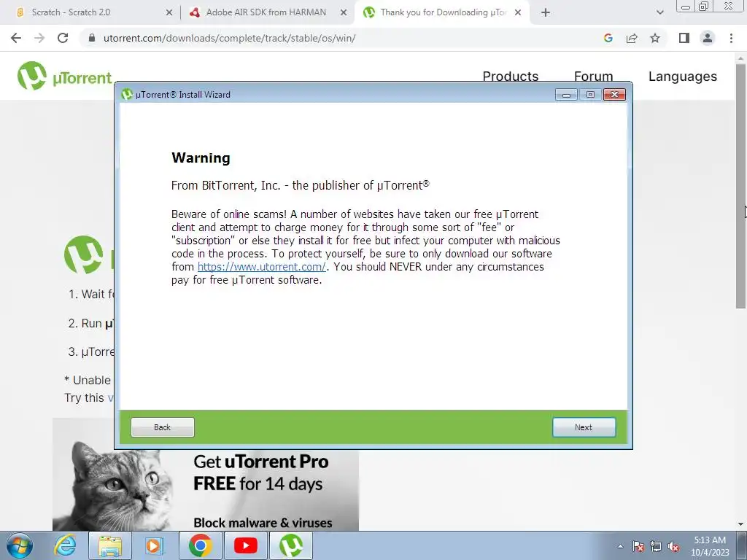Click the µTorrent icon in the wizard title bar
The height and width of the screenshot is (560, 747).
point(127,94)
